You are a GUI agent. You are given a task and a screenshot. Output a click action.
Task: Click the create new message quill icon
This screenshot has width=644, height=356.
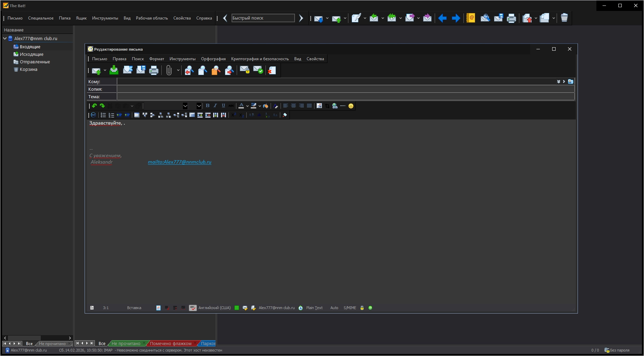(356, 18)
